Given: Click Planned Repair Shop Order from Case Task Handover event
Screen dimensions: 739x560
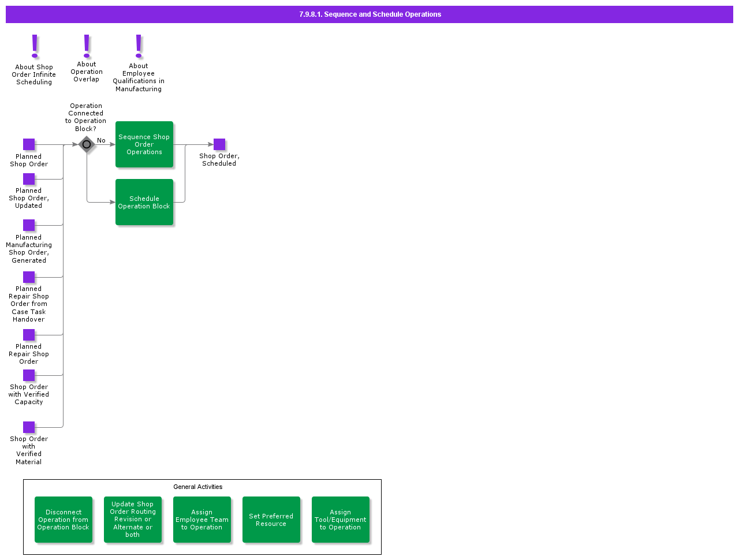Looking at the screenshot, I should pos(29,277).
